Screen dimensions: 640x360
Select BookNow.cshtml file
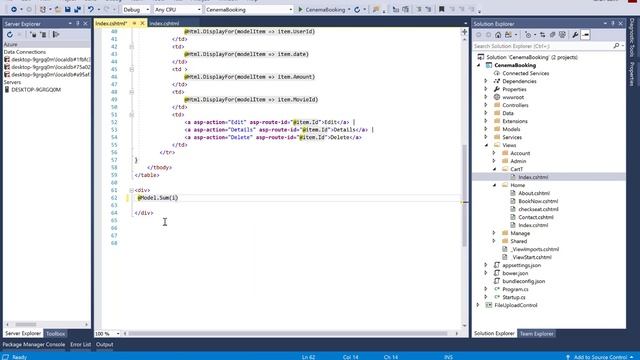click(x=538, y=201)
